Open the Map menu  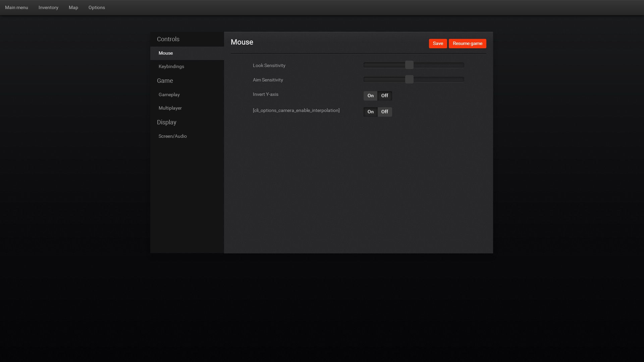(73, 7)
